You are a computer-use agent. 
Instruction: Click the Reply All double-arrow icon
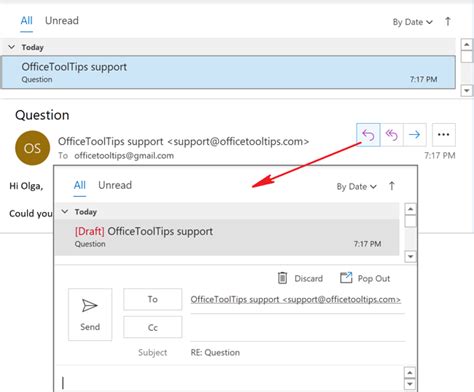pos(392,135)
